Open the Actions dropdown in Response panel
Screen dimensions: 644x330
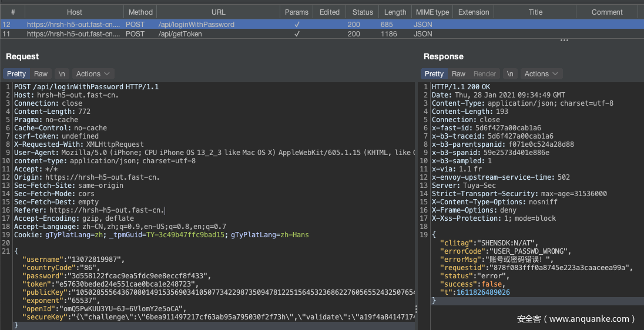tap(541, 74)
